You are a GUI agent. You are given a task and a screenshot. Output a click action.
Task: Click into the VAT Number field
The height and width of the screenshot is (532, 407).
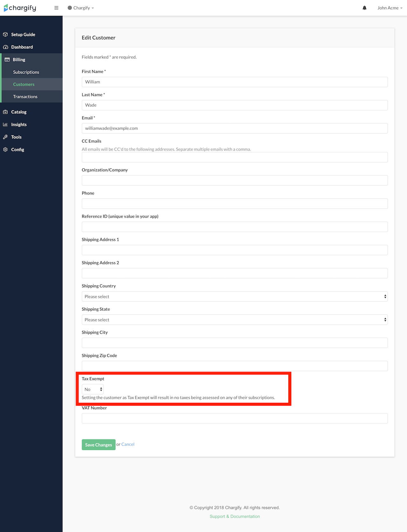click(x=234, y=418)
